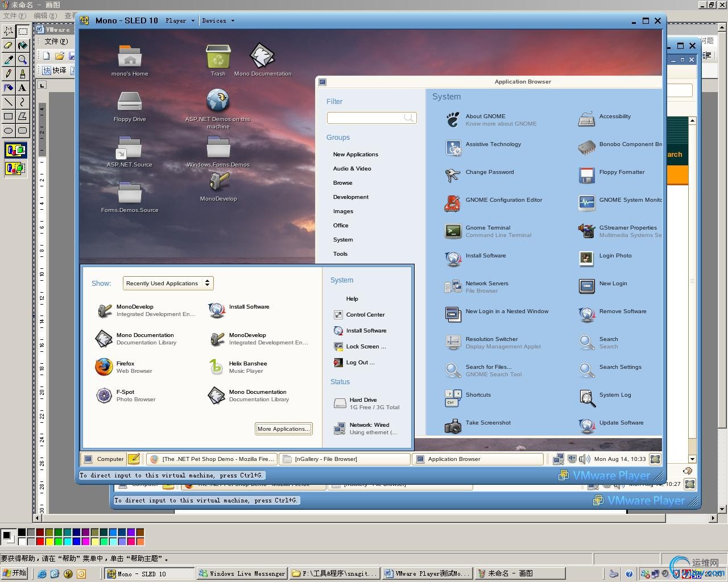
Task: Open Mono Documentation desktop icon
Action: pyautogui.click(x=262, y=61)
